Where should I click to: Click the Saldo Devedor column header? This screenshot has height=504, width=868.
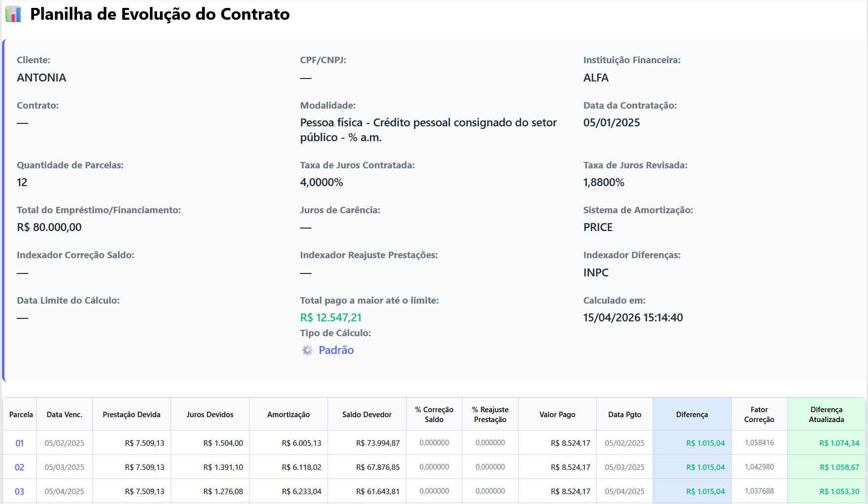click(367, 415)
